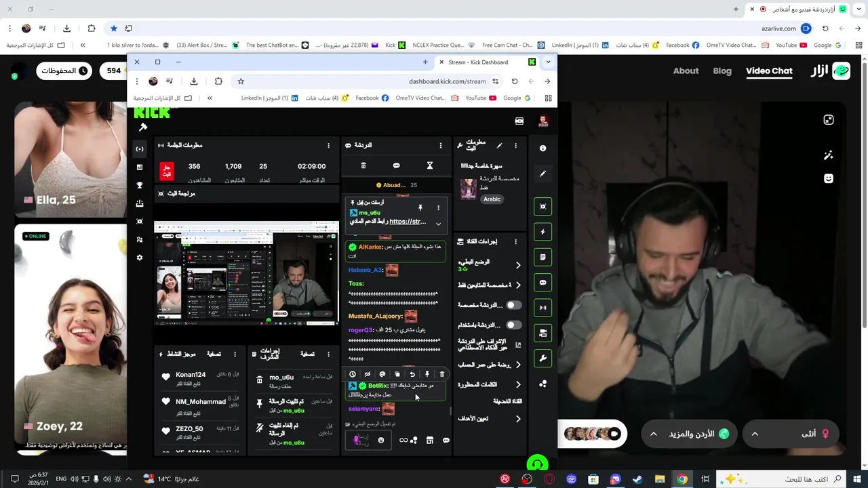Open the Jordan region dropdown on Azar
The image size is (868, 488).
click(x=690, y=434)
